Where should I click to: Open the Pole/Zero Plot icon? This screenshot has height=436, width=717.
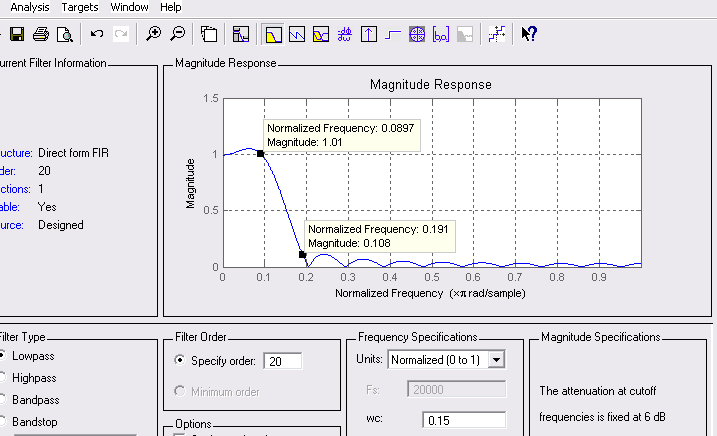pos(417,34)
